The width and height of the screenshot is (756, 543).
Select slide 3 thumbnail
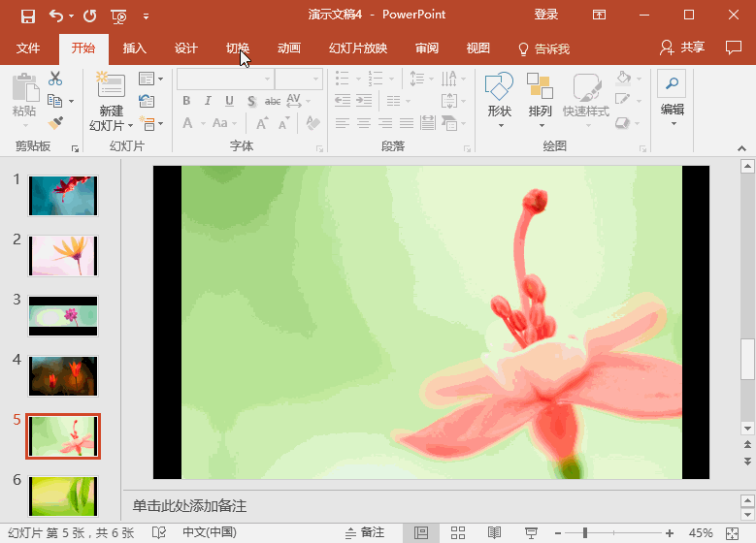click(63, 315)
